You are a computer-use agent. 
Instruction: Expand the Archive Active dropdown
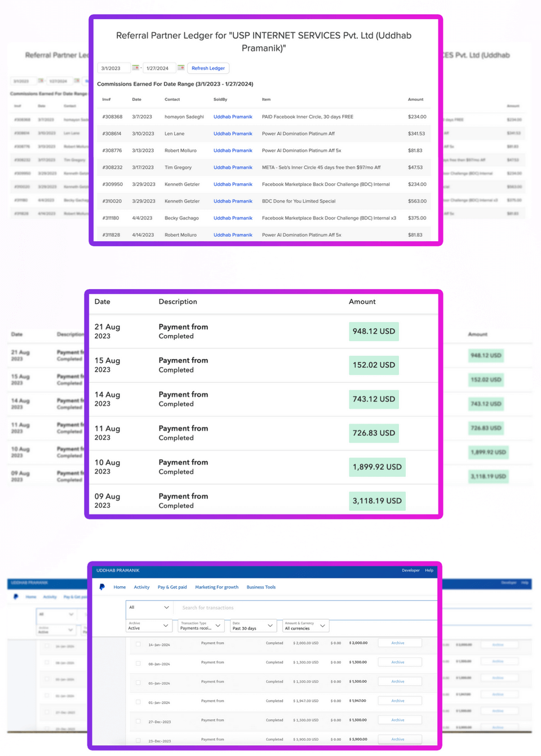coord(149,626)
